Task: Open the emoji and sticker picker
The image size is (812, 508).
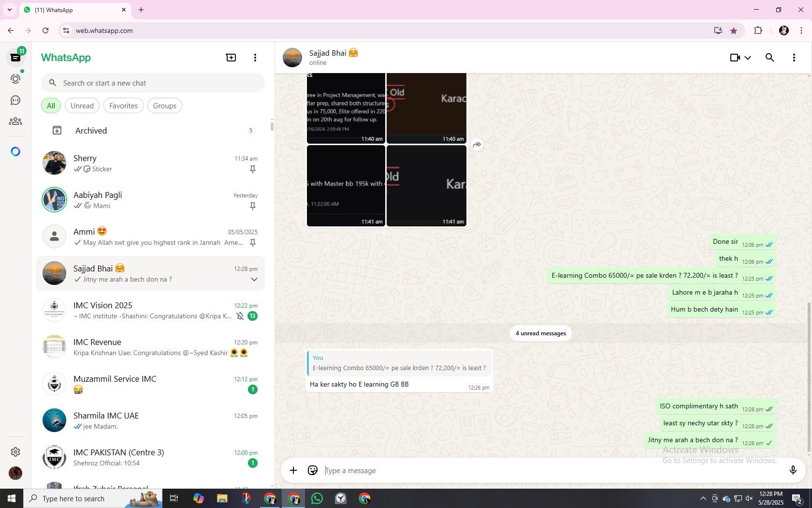Action: point(313,470)
